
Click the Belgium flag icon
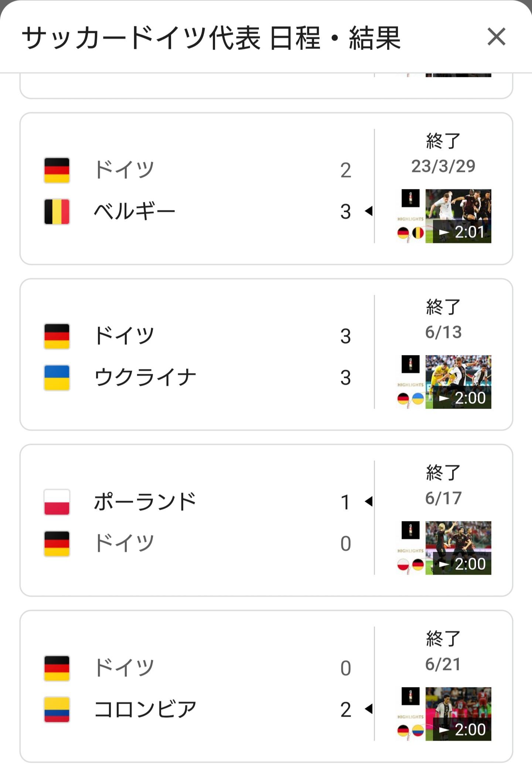pyautogui.click(x=57, y=211)
